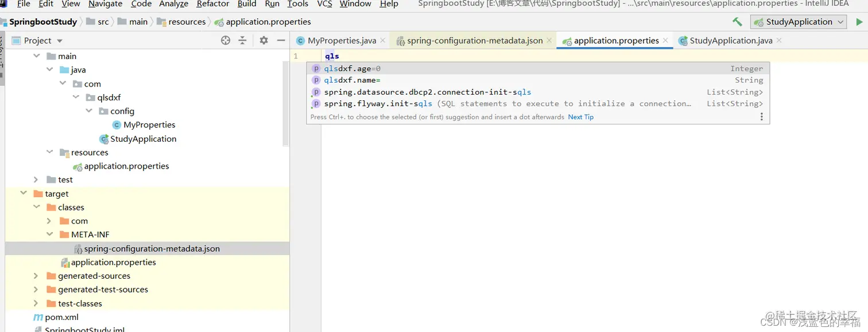Screen dimensions: 868x332
Task: Click the Spring leaf icon on application.properties tab
Action: coord(566,40)
